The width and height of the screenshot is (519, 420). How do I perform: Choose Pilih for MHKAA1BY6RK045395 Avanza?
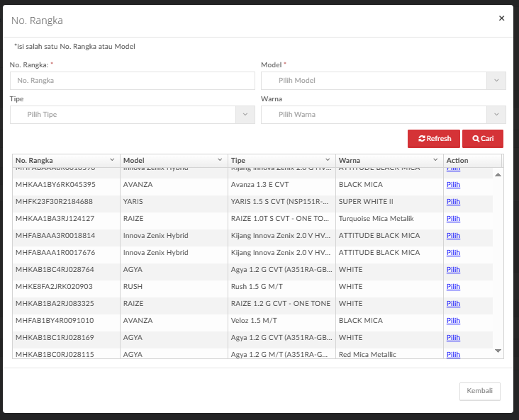click(453, 185)
